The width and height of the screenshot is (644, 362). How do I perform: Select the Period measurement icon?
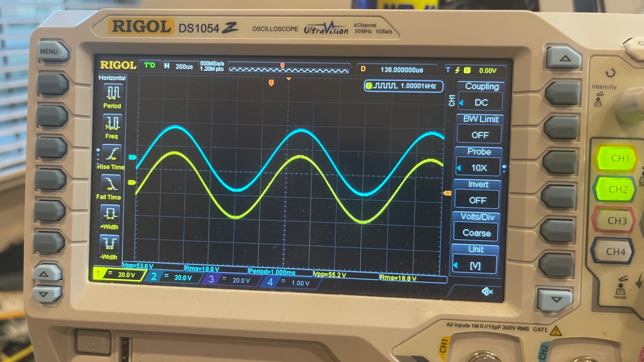[x=113, y=93]
